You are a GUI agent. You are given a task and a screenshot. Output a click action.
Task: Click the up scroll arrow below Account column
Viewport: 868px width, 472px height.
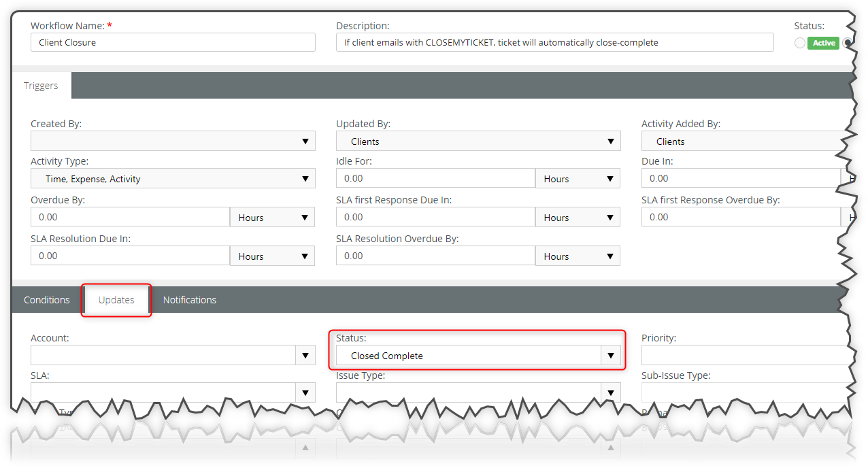pos(305,448)
